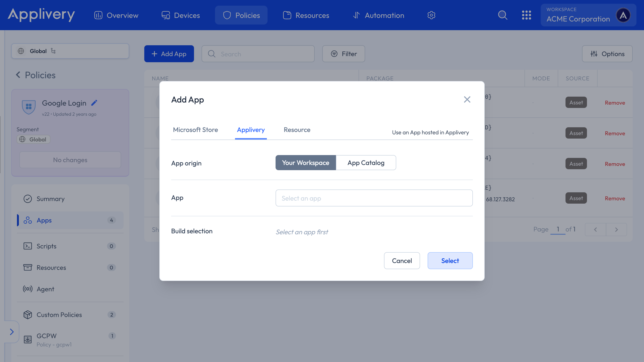This screenshot has height=362, width=644.
Task: Click the Automation icon in the top bar
Action: click(x=356, y=15)
